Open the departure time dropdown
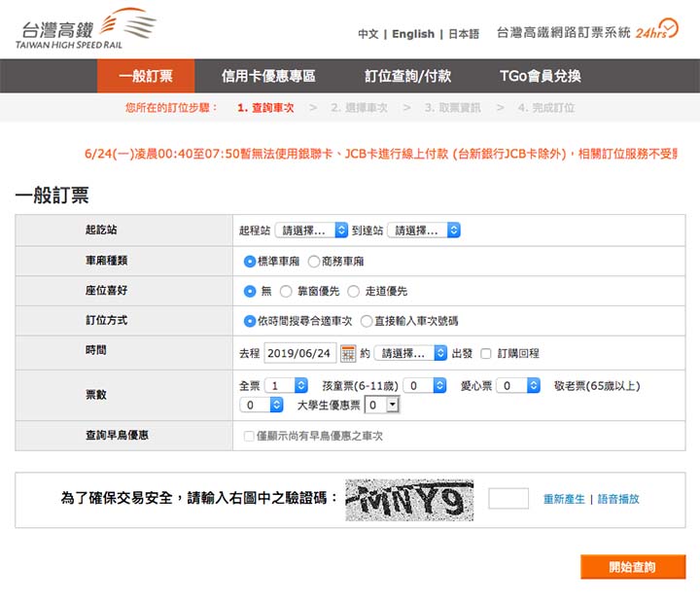Screen dimensions: 700x602 click(410, 353)
